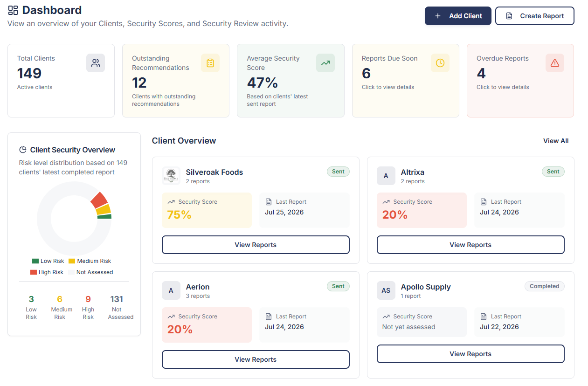
Task: Click the Security Score trend icon in Silveroak Foods
Action: pyautogui.click(x=171, y=202)
